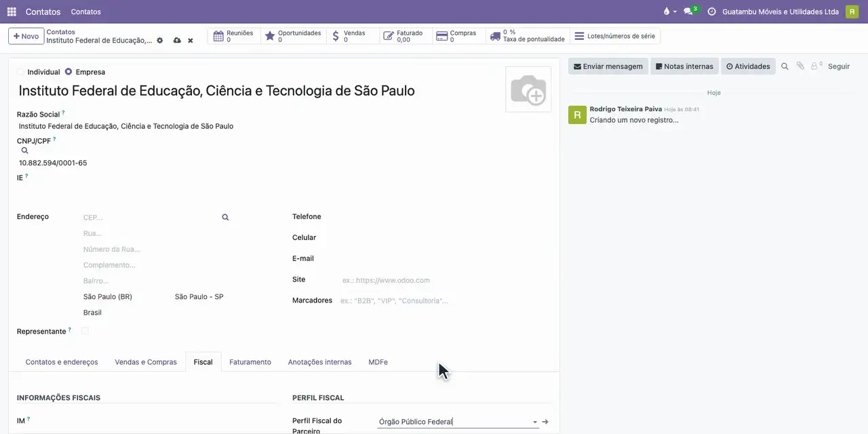Click Rodrigo Teixeira Paiva's avatar in chatter
The height and width of the screenshot is (434, 868).
tap(577, 115)
